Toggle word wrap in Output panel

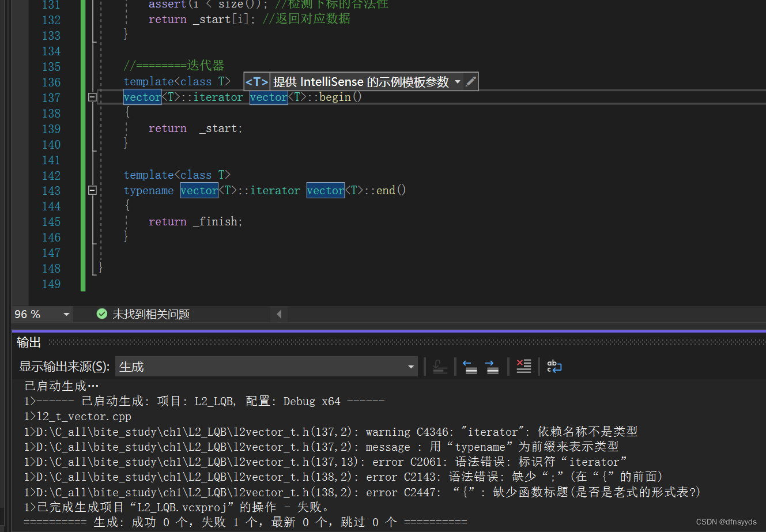554,367
